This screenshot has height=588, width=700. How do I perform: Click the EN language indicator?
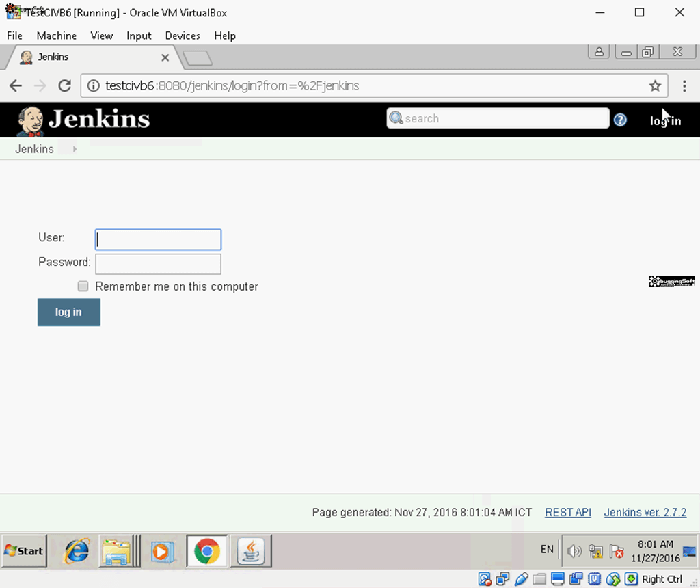pyautogui.click(x=547, y=549)
